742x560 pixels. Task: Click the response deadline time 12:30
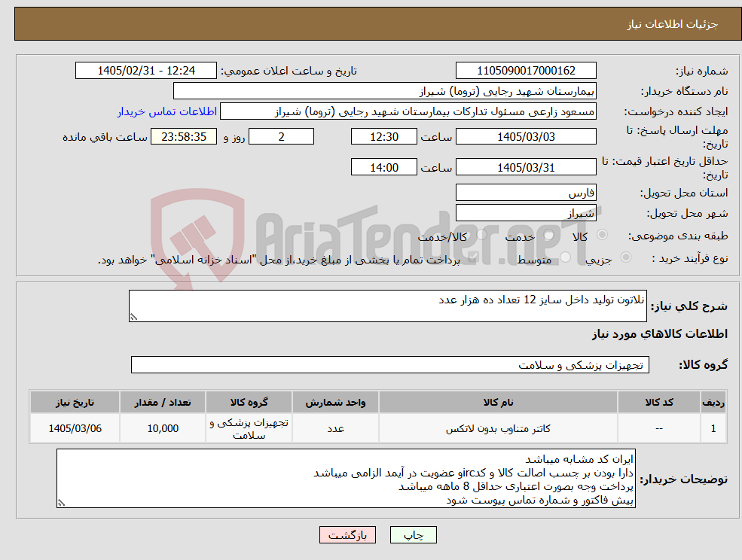[x=383, y=137]
